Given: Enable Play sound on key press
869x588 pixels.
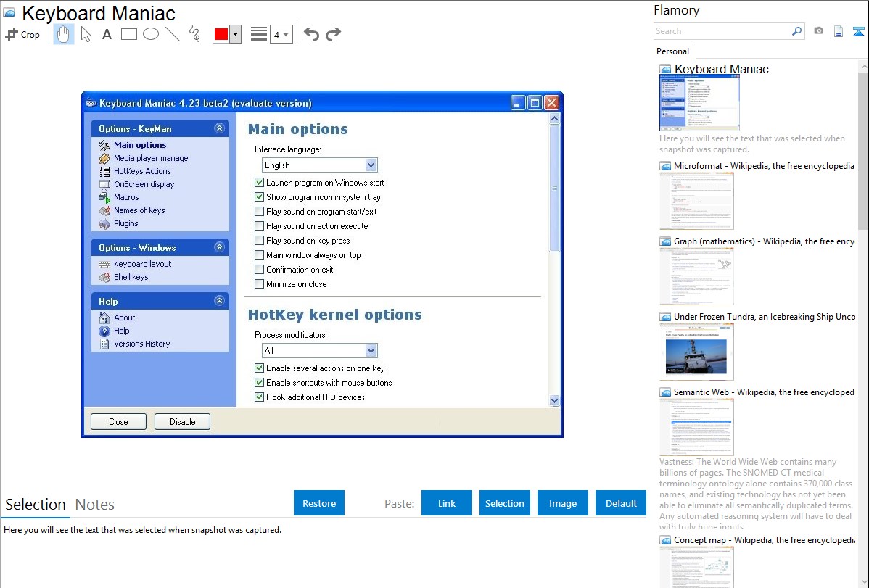Looking at the screenshot, I should coord(259,240).
